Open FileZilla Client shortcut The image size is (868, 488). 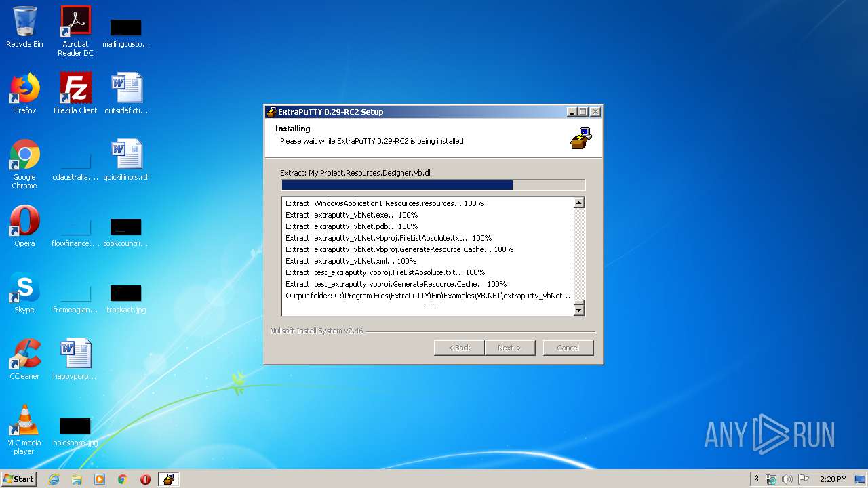(x=75, y=94)
